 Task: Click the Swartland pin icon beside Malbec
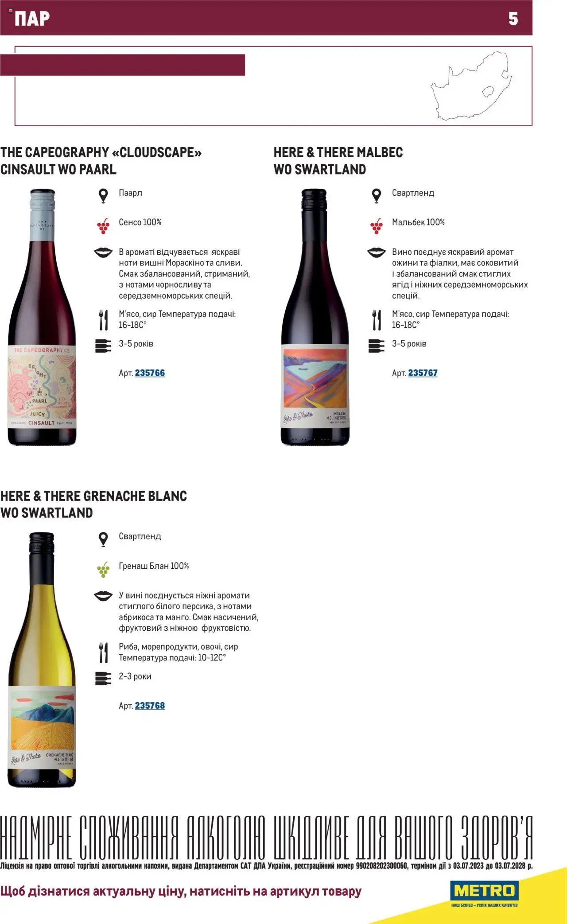[377, 196]
